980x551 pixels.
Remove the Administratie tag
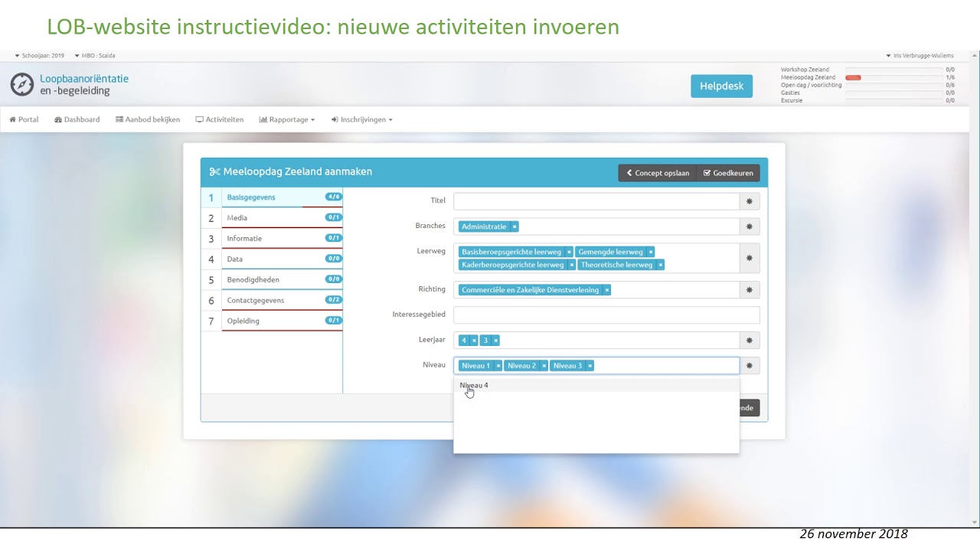(x=514, y=227)
